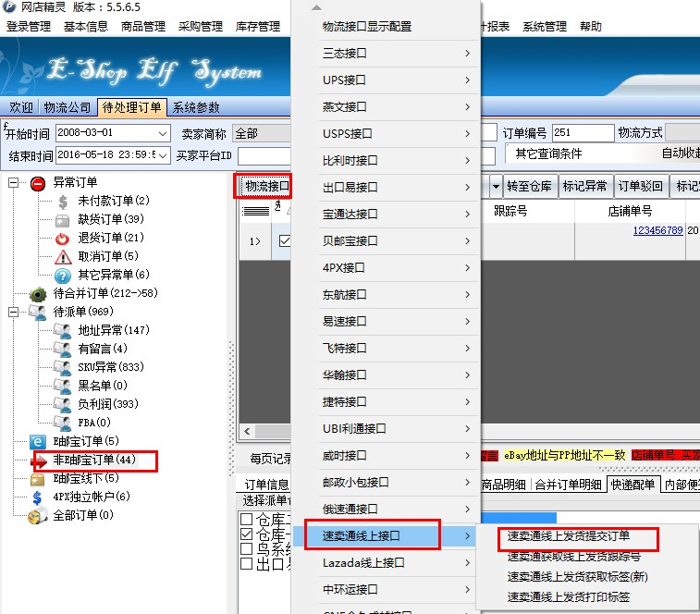Screen dimensions: 700x614
Task: Select 邮政小包接口 in the menu
Action: click(355, 483)
